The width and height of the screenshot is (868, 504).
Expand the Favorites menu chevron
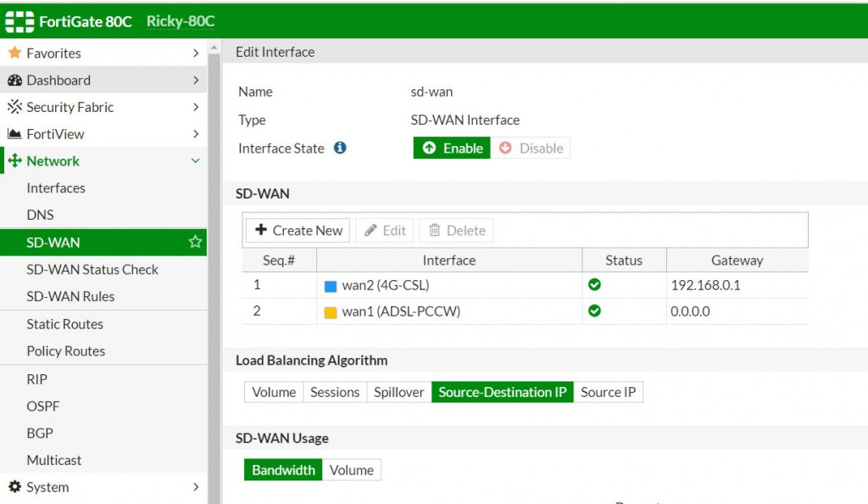[196, 53]
